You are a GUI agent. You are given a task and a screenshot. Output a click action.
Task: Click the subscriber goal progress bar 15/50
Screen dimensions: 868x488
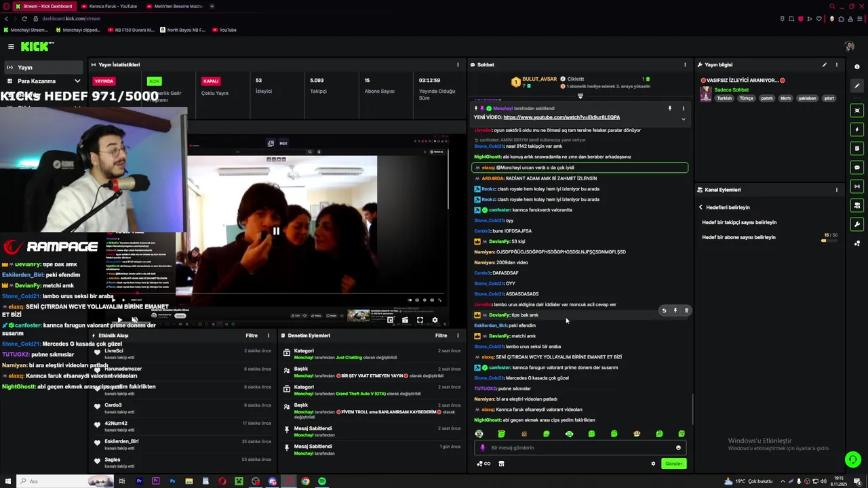click(x=829, y=240)
